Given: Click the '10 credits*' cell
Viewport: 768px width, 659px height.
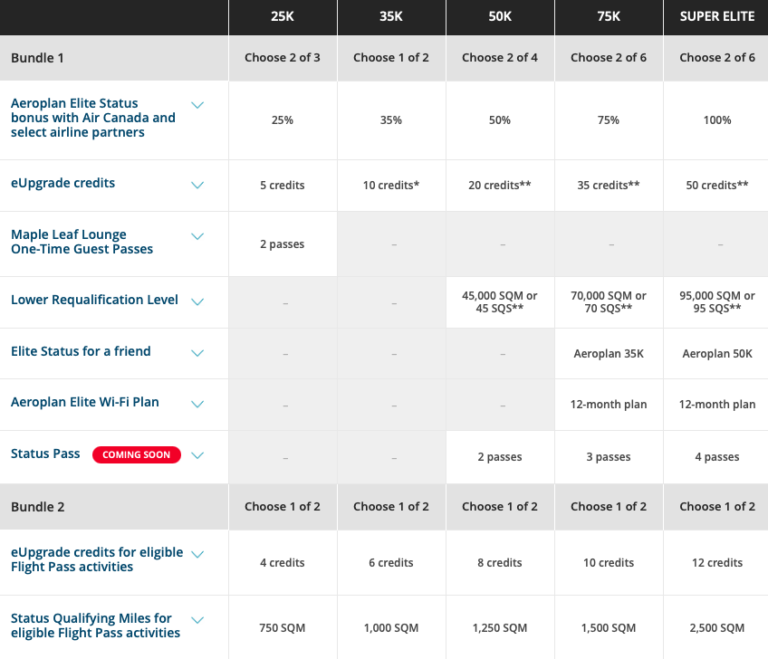Looking at the screenshot, I should 391,185.
